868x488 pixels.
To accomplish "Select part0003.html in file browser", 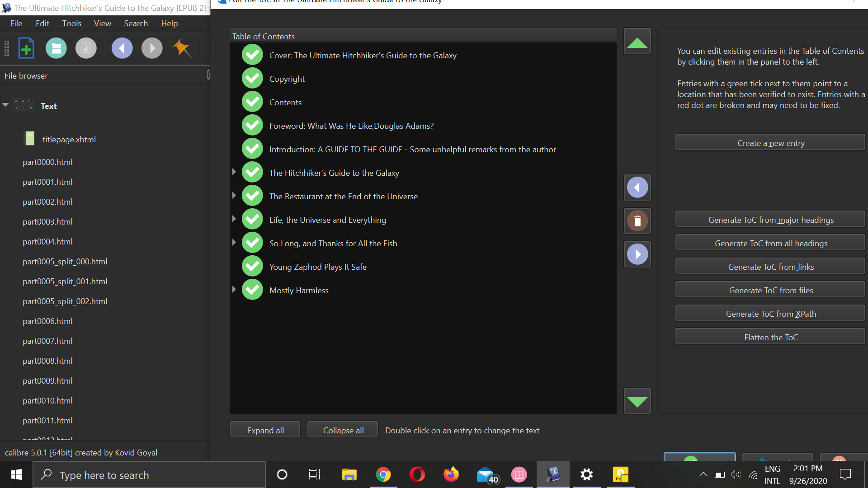I will (47, 222).
